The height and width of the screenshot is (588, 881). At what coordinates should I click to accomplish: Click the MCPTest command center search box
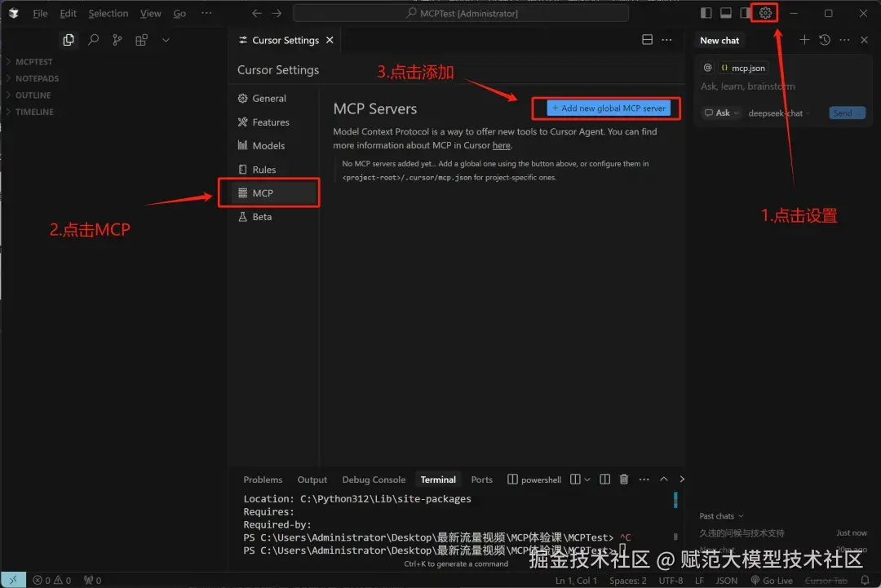[x=461, y=13]
